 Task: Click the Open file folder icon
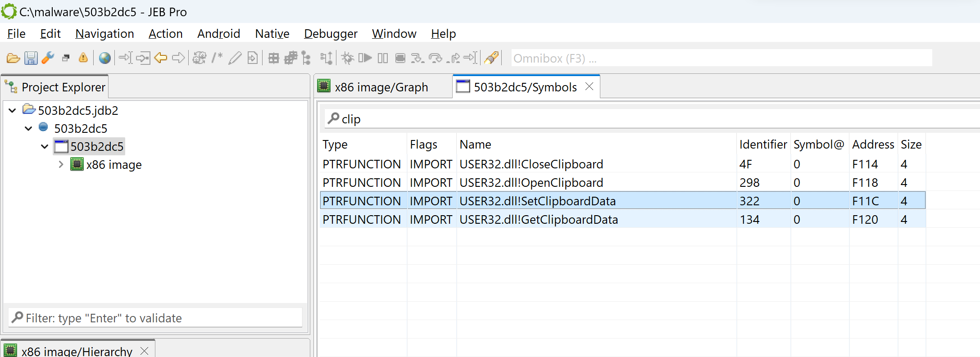pyautogui.click(x=13, y=58)
